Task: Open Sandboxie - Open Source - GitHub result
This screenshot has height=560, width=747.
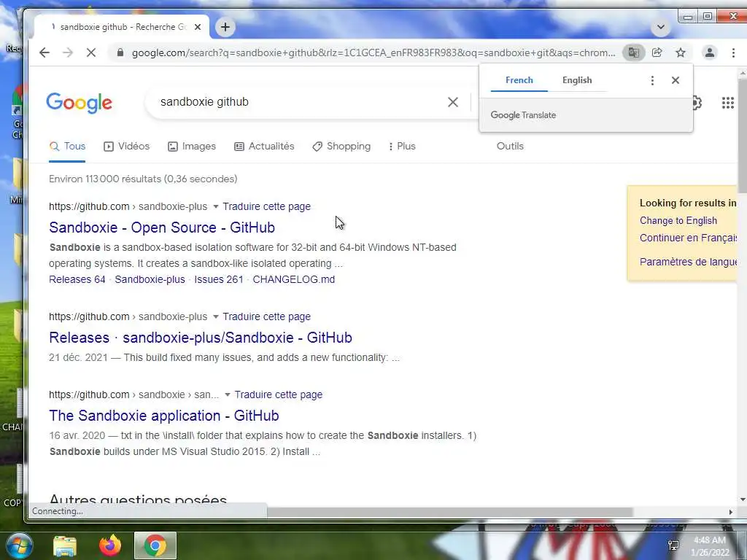Action: 162,227
